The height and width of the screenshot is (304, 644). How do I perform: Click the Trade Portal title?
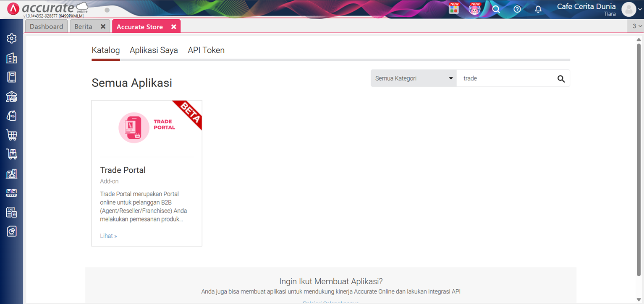123,170
